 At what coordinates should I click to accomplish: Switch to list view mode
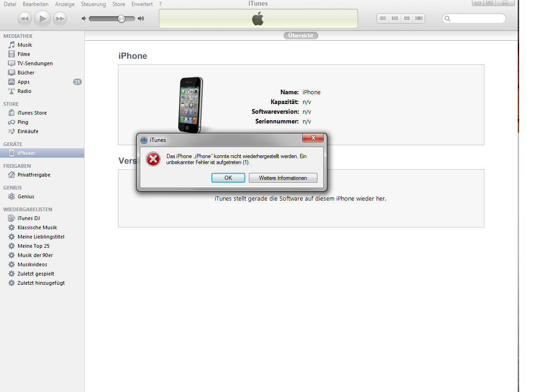(383, 18)
